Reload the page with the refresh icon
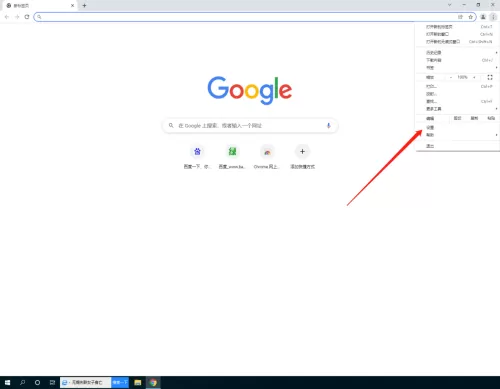Screen dimensions: 500x389 pos(27,17)
